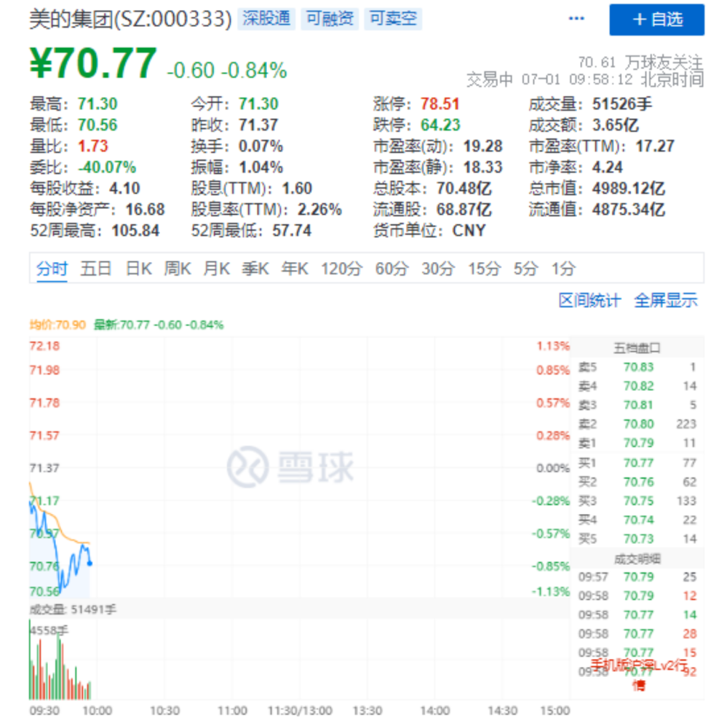This screenshot has width=727, height=728.
Task: Select the 卖1 order row at 70.79
Action: tap(637, 443)
